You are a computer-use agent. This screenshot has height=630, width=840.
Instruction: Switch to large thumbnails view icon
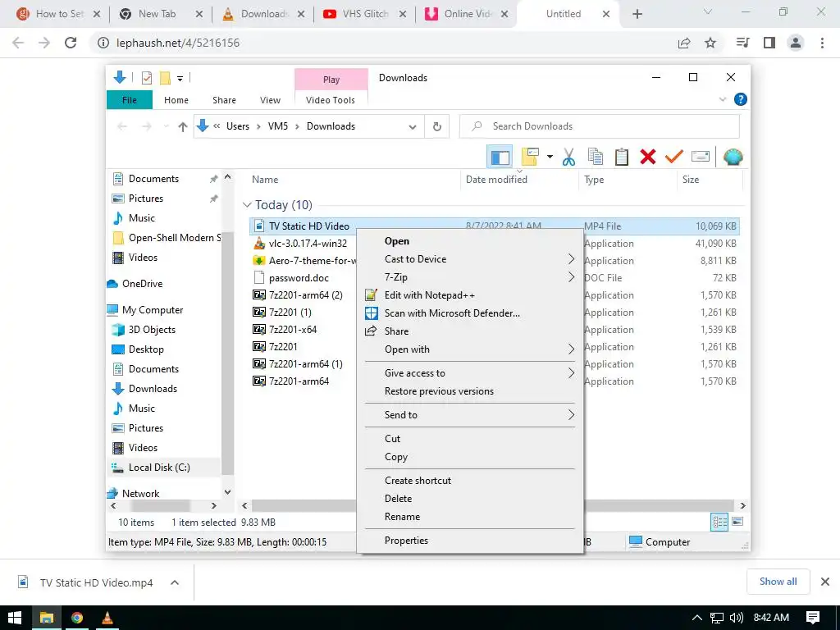coord(737,522)
